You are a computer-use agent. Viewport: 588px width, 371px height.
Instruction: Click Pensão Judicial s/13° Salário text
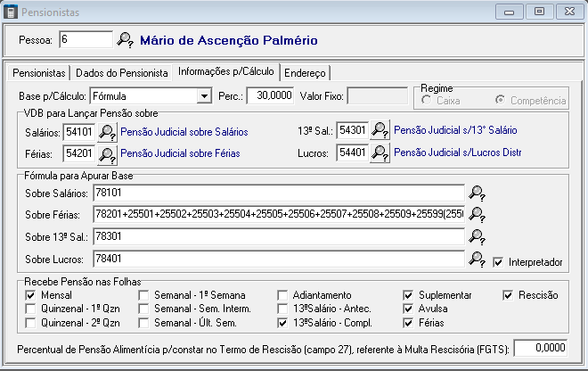tap(455, 130)
